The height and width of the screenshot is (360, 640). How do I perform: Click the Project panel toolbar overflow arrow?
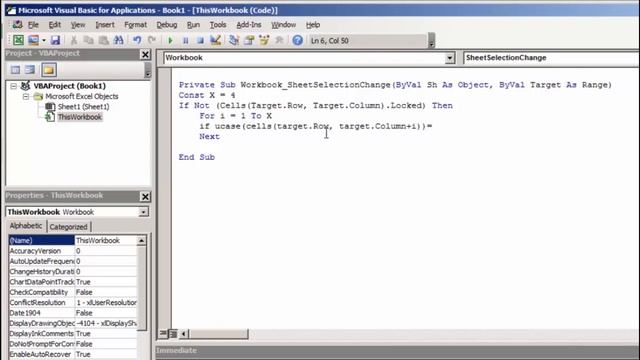(x=148, y=71)
